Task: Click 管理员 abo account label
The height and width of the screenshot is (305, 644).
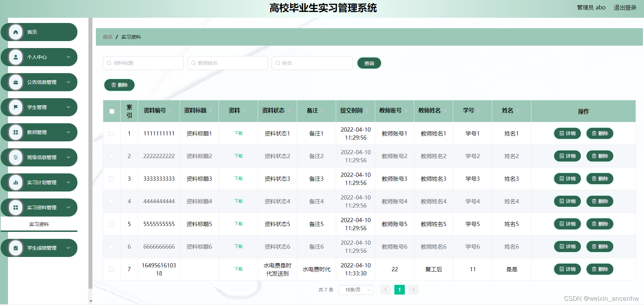Action: click(x=591, y=8)
